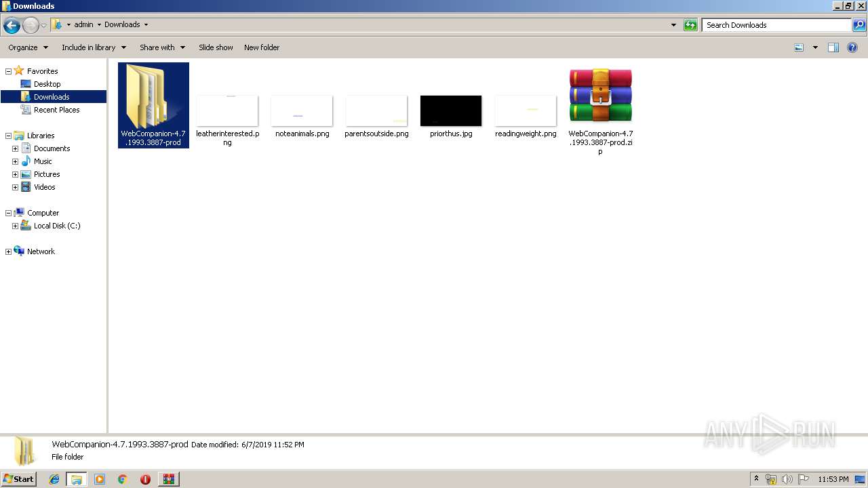Show hidden tray icons arrow
Screen dimensions: 868x488
click(x=757, y=479)
